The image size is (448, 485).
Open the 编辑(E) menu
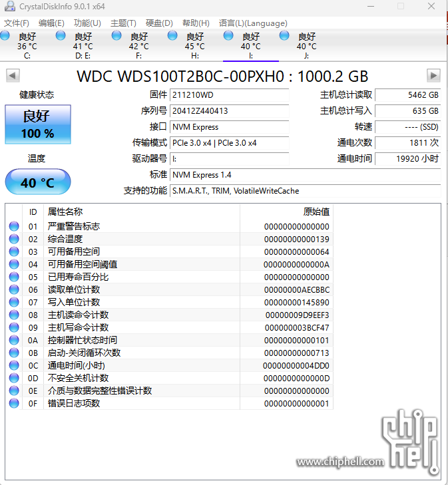pyautogui.click(x=51, y=23)
